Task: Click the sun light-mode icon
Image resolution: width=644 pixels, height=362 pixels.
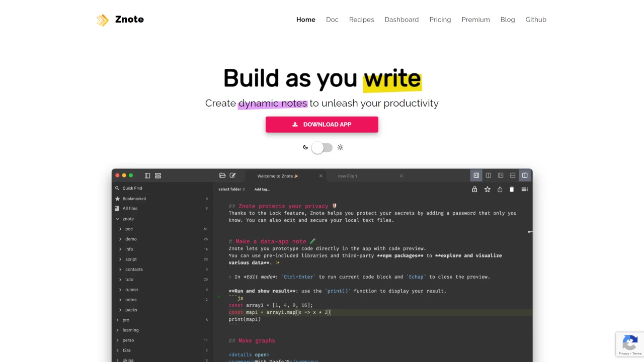Action: point(340,147)
